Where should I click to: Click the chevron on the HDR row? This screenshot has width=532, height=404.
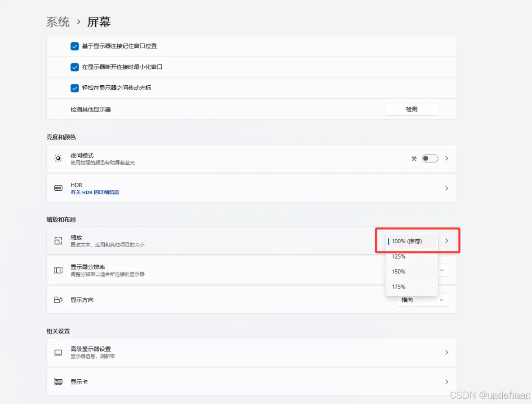coord(447,188)
